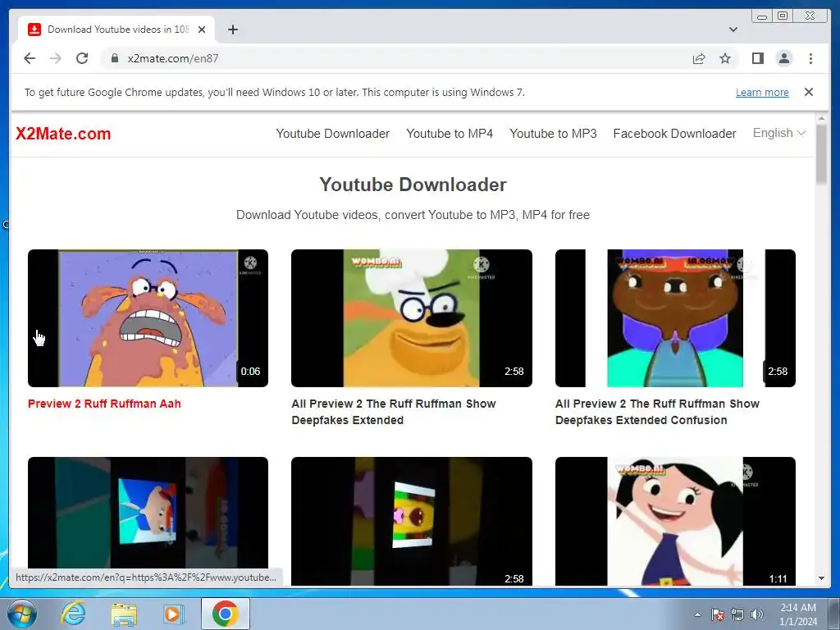Open a new tab with plus button

232,30
